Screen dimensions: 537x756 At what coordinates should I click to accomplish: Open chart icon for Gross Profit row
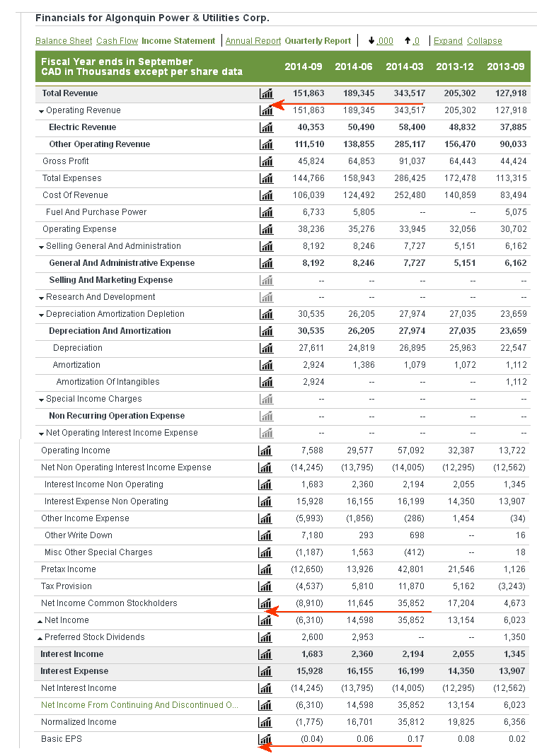(x=266, y=161)
